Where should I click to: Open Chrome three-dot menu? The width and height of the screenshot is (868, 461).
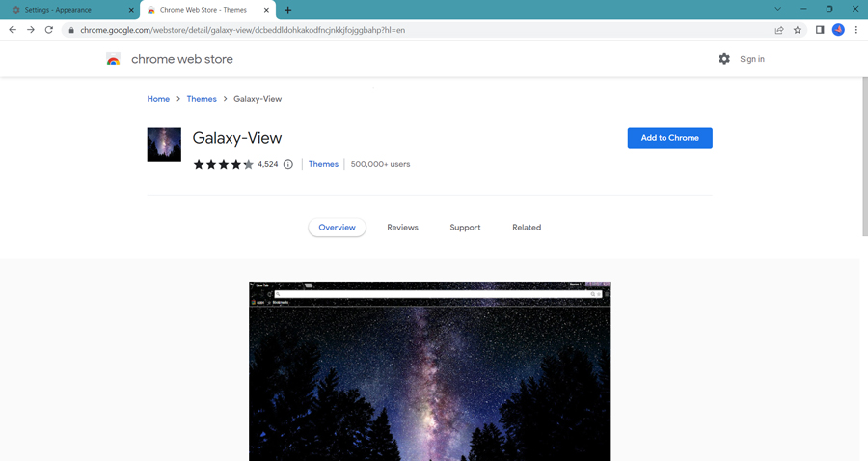(x=855, y=30)
